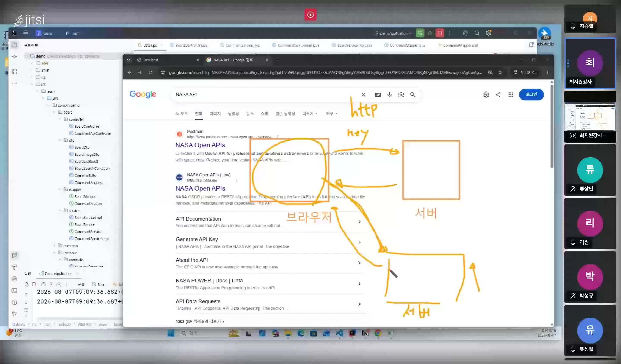621x364 pixels.
Task: Open Chrome three-dot menu
Action: [547, 72]
